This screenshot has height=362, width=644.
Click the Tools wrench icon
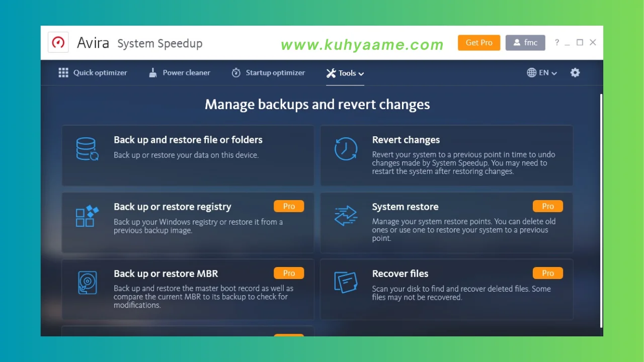tap(331, 73)
